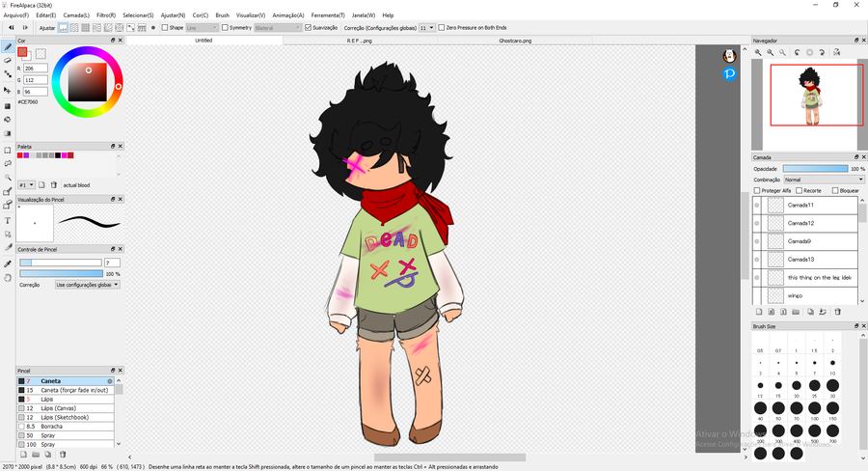Flip canvas view in Navigator

(836, 52)
